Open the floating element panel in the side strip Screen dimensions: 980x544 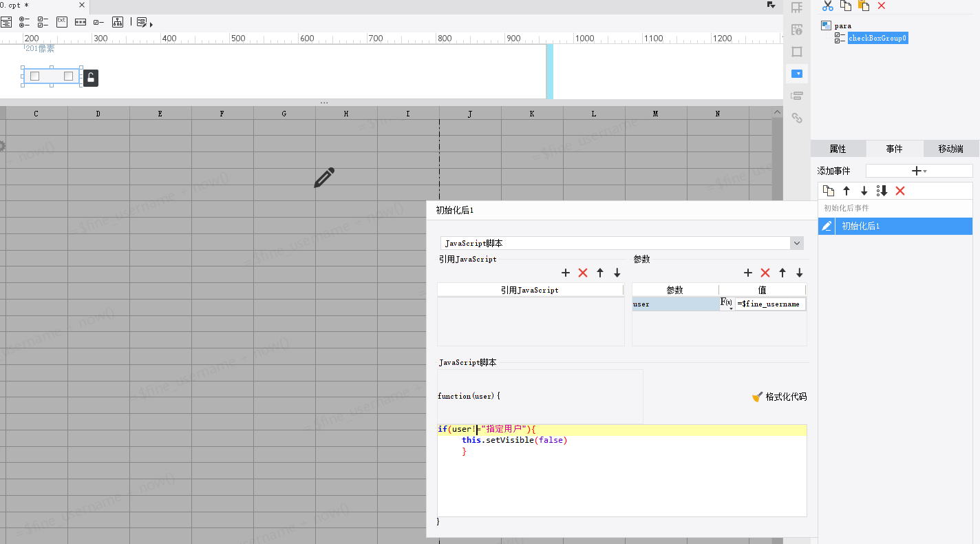pos(797,52)
